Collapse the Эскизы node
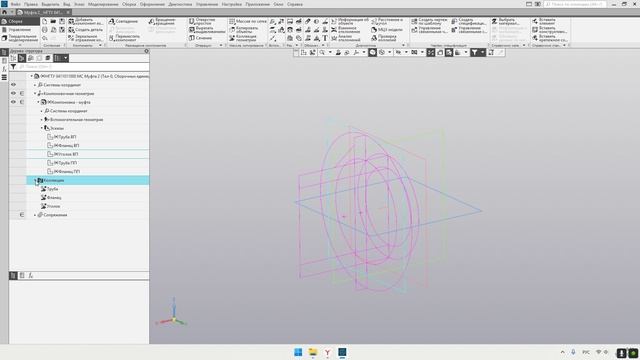The image size is (640, 360). [x=41, y=128]
